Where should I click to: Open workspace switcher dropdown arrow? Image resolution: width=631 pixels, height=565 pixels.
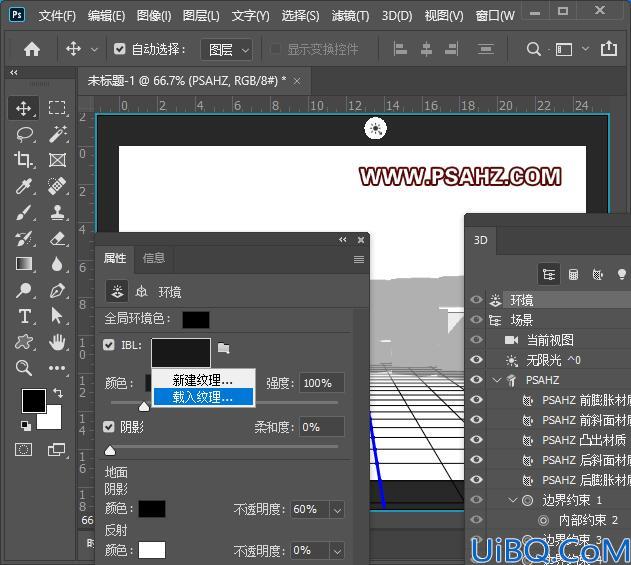(x=586, y=49)
